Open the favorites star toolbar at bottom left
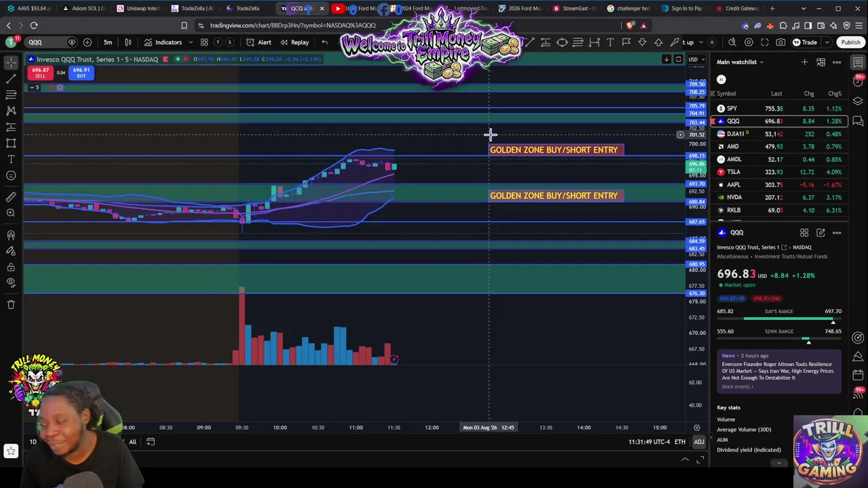The image size is (868, 488). click(11, 451)
